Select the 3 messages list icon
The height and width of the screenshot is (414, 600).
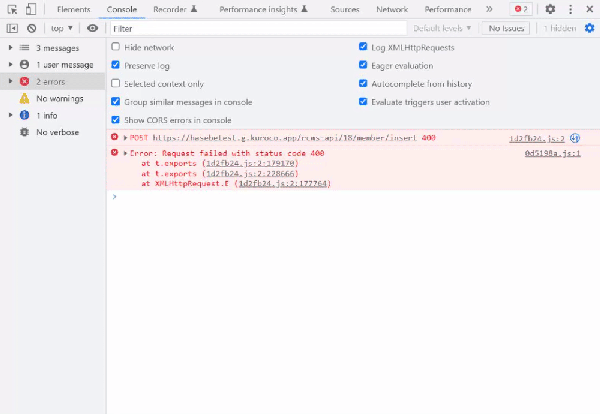[x=24, y=48]
